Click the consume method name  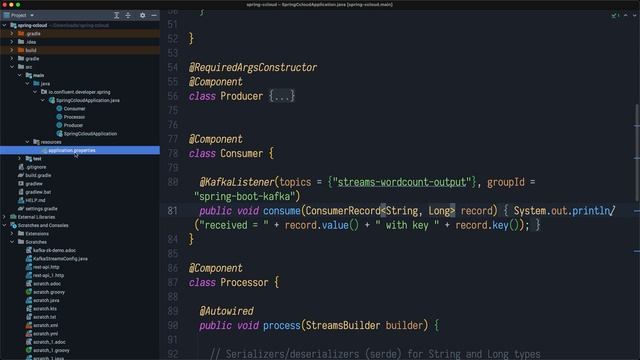click(282, 211)
